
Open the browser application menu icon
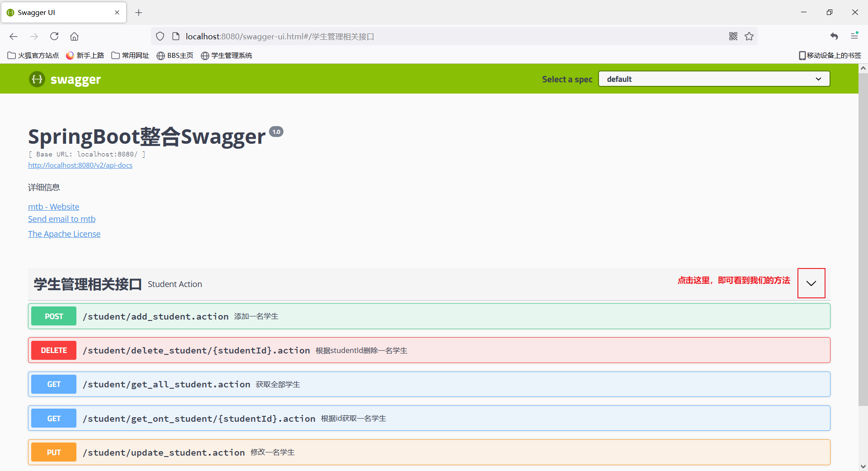tap(854, 36)
